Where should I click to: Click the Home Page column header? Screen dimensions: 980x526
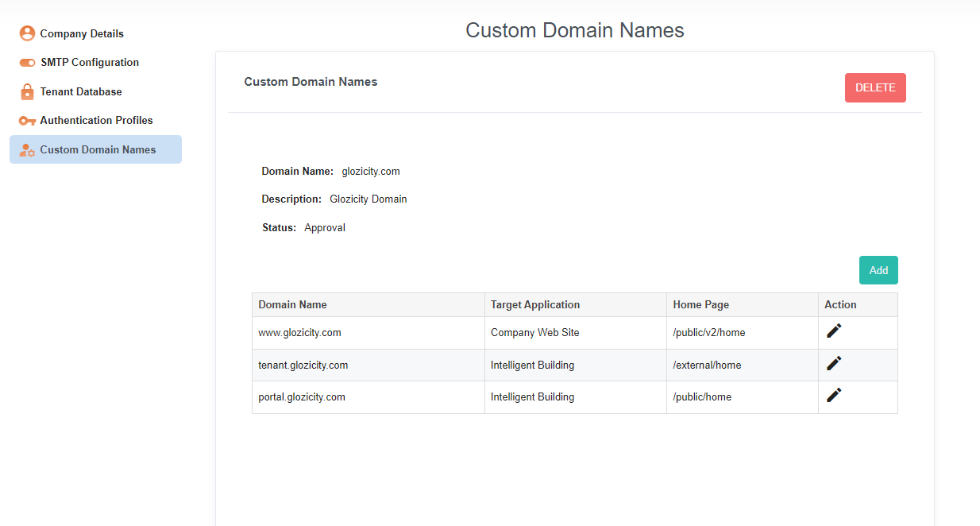pos(700,304)
